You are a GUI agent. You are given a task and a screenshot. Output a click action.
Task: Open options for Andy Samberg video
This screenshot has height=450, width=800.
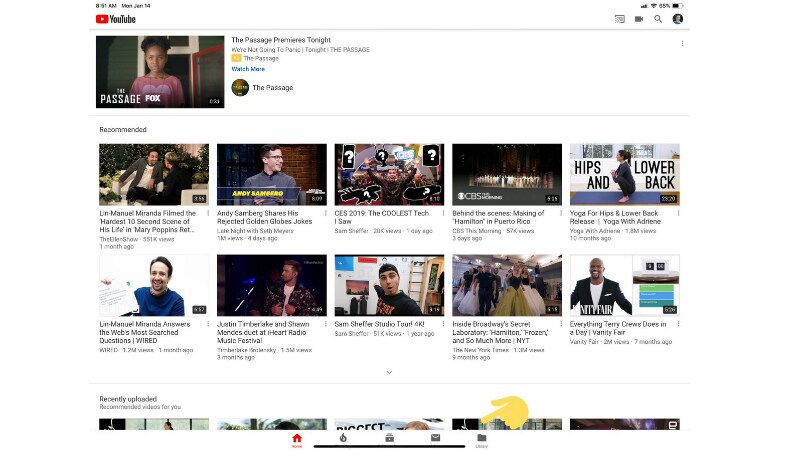[x=326, y=213]
